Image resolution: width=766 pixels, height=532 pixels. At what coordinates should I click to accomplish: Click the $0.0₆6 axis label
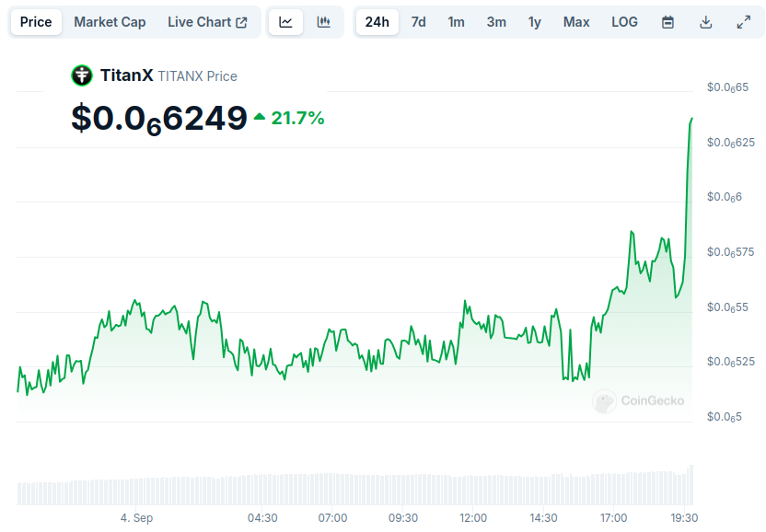click(724, 197)
